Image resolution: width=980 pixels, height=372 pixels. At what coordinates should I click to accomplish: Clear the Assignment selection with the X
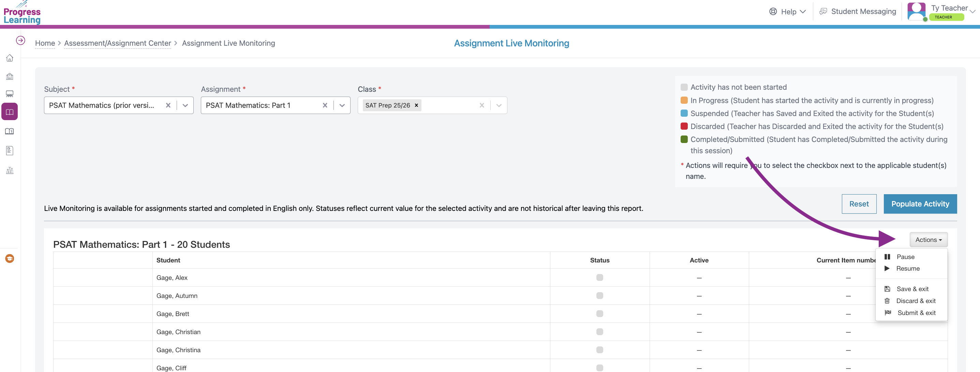pos(325,105)
